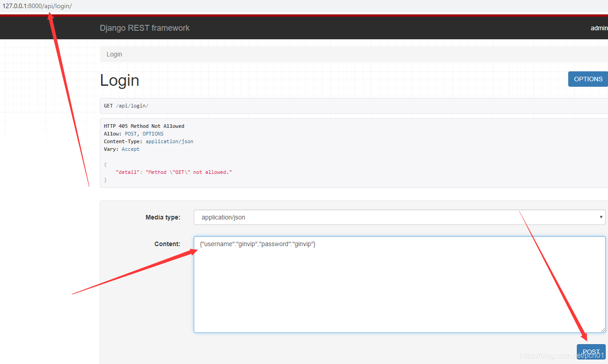Click the OPTIONS button

pyautogui.click(x=588, y=79)
